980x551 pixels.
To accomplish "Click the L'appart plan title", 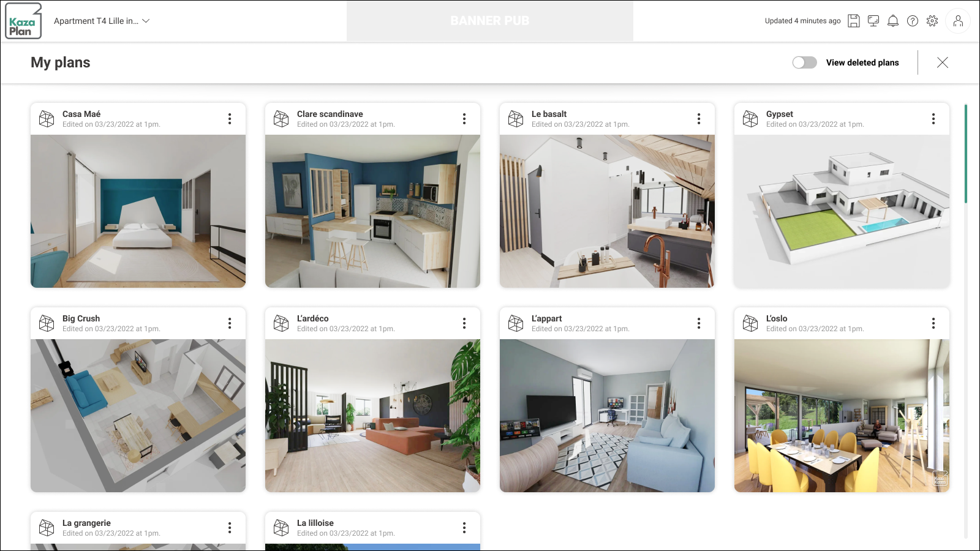I will point(546,319).
